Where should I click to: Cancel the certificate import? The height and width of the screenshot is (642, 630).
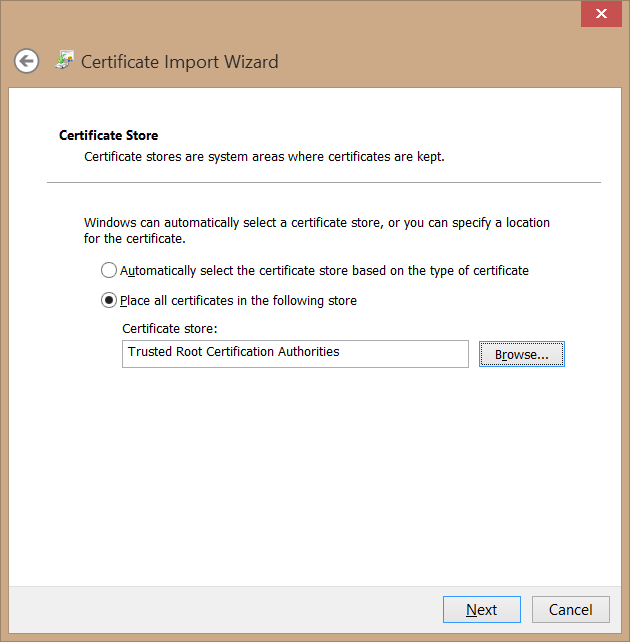570,610
